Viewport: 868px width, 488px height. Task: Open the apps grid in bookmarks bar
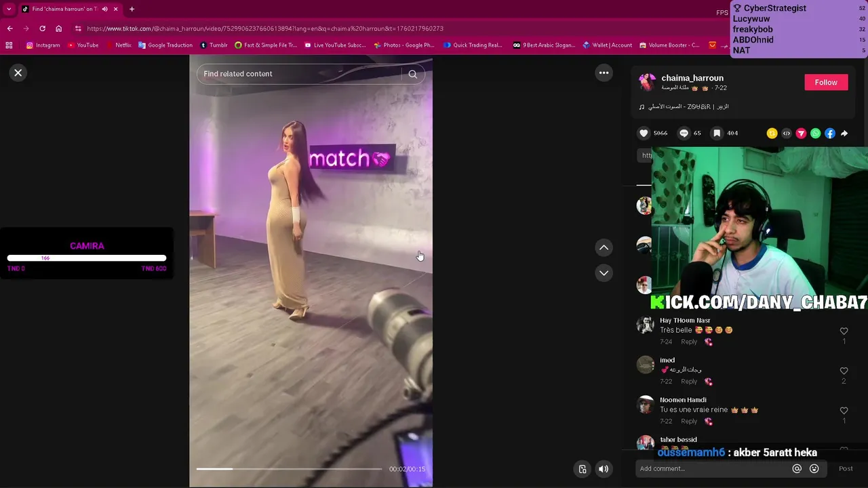pos(9,45)
